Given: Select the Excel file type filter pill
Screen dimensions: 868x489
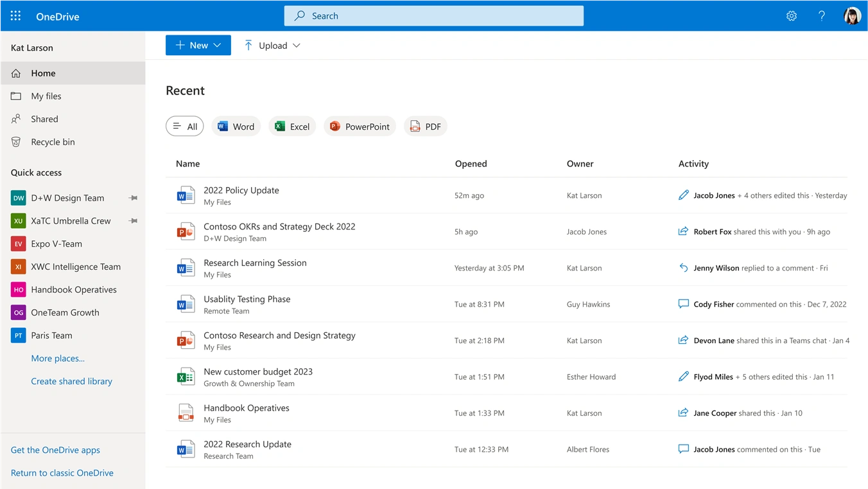Looking at the screenshot, I should point(292,126).
